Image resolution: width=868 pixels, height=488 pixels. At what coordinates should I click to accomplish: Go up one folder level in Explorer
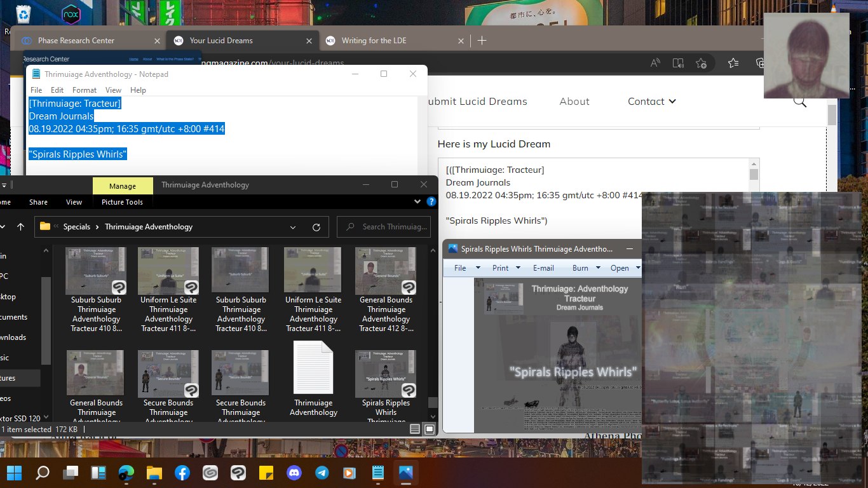pos(21,227)
